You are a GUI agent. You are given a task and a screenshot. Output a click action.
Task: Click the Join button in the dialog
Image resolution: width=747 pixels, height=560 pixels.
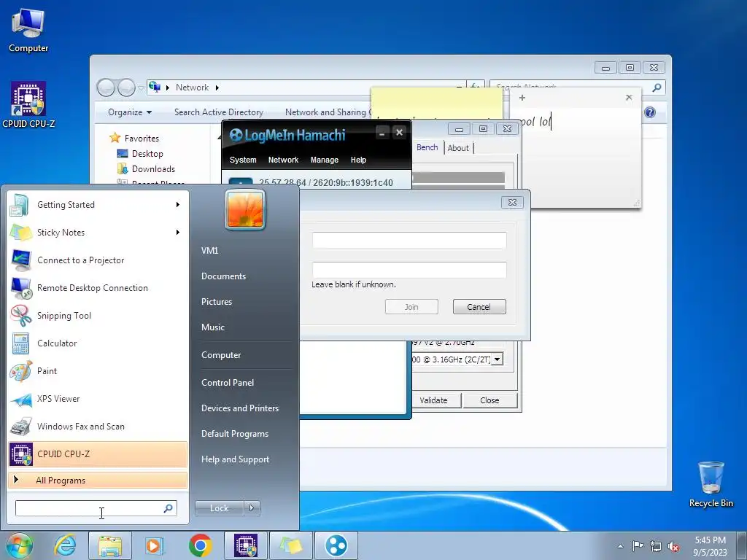point(411,307)
